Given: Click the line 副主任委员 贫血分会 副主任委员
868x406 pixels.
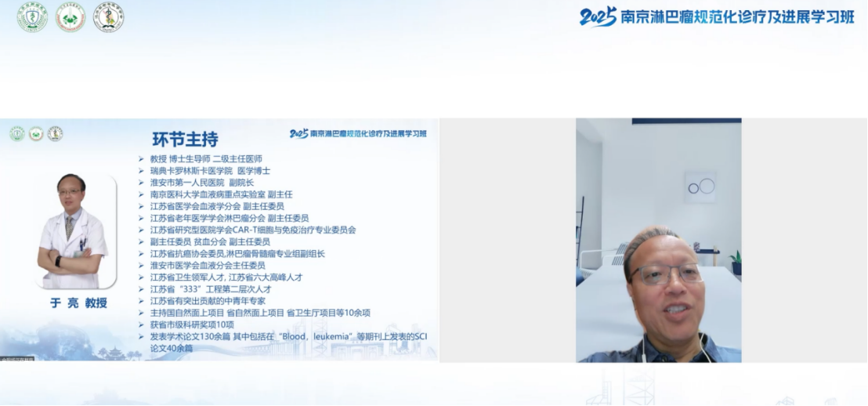Looking at the screenshot, I should (210, 241).
